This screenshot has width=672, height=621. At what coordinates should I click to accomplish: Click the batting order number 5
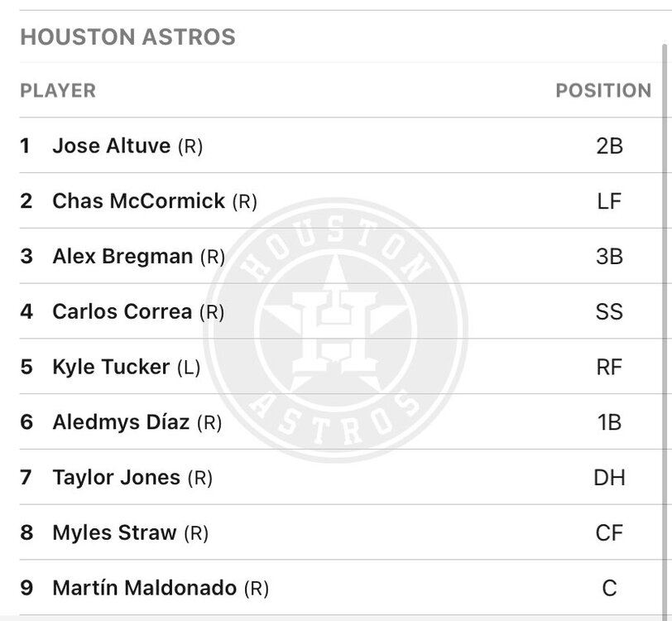[x=26, y=367]
